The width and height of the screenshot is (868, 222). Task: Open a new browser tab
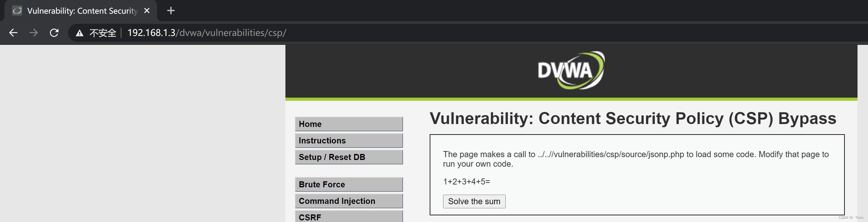(x=171, y=11)
